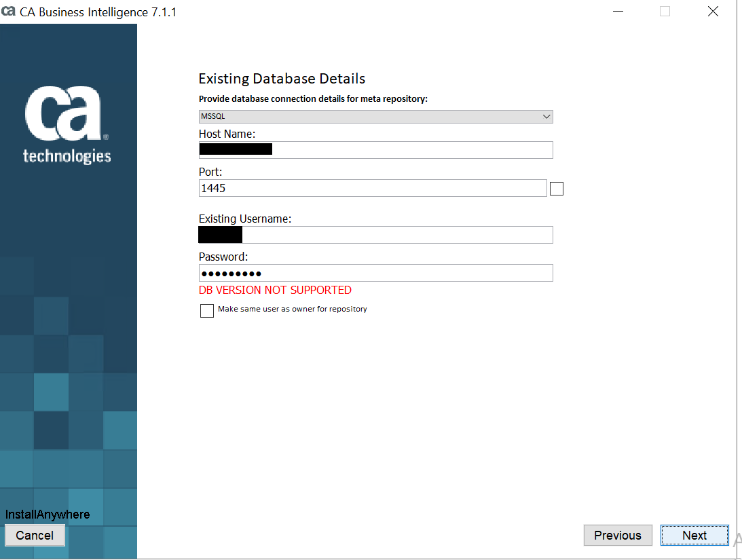Click the Port field showing 1445
This screenshot has width=742, height=560.
pyautogui.click(x=373, y=188)
